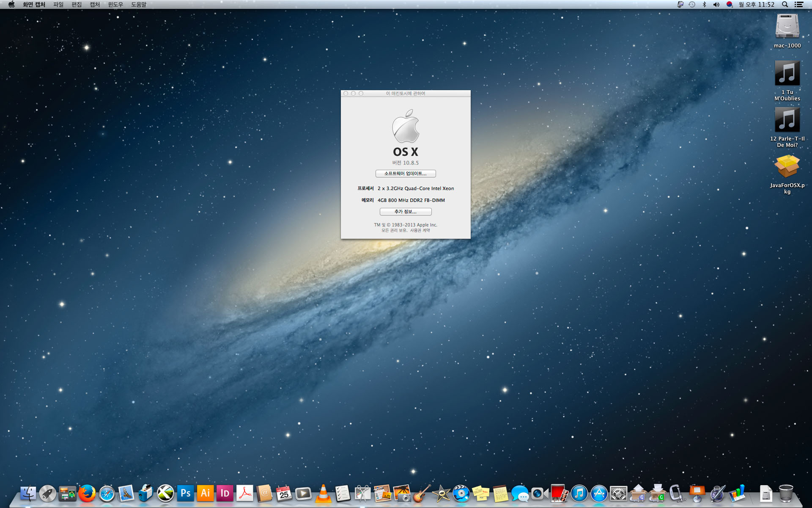This screenshot has width=812, height=508.
Task: Open Photoshop from the dock
Action: pyautogui.click(x=185, y=493)
